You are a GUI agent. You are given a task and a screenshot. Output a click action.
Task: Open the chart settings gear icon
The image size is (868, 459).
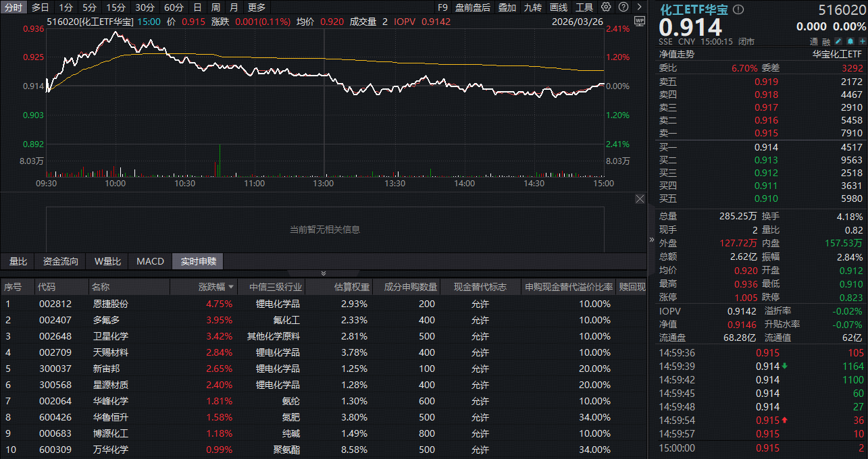606,7
